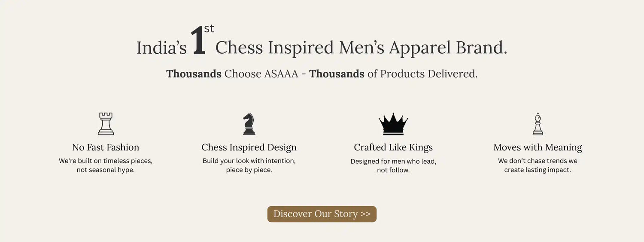This screenshot has width=644, height=242.
Task: Click the rook chess piece icon
Action: click(x=106, y=124)
